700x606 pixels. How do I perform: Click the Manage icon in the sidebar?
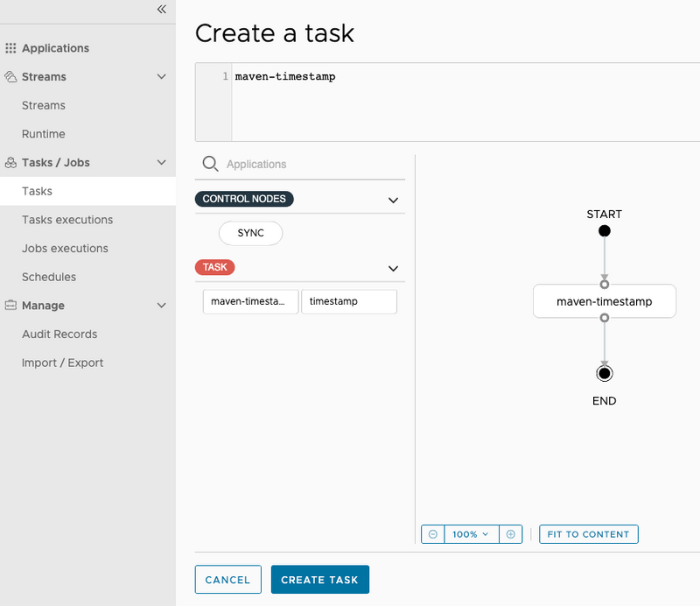pyautogui.click(x=10, y=305)
